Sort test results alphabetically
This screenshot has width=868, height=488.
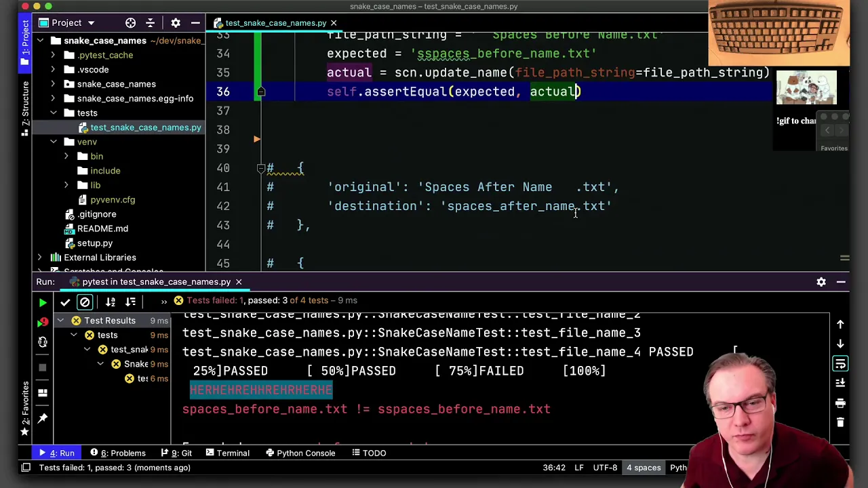click(x=111, y=302)
